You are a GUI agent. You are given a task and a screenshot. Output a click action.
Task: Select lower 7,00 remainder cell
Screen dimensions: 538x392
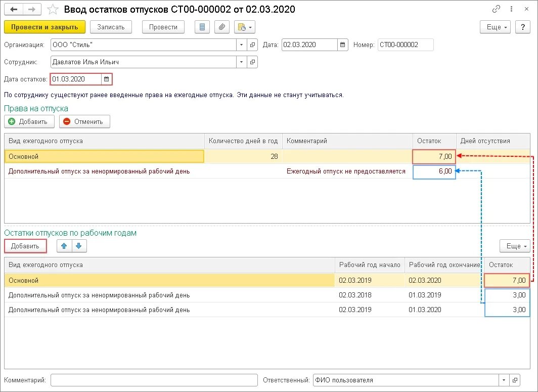click(507, 280)
